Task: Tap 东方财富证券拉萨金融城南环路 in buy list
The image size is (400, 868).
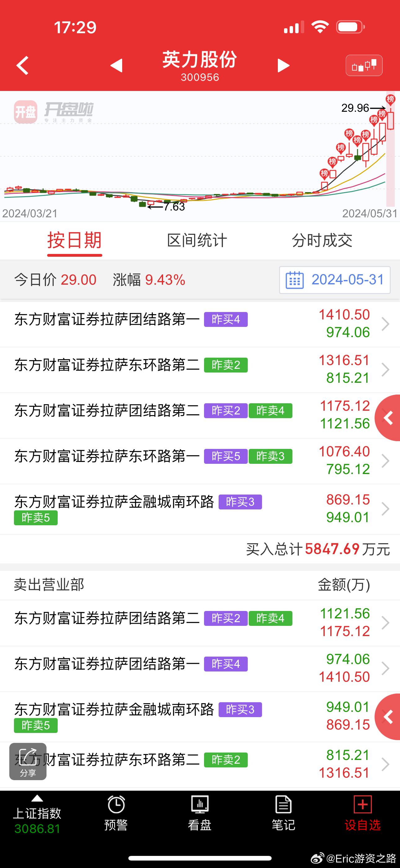Action: [114, 502]
